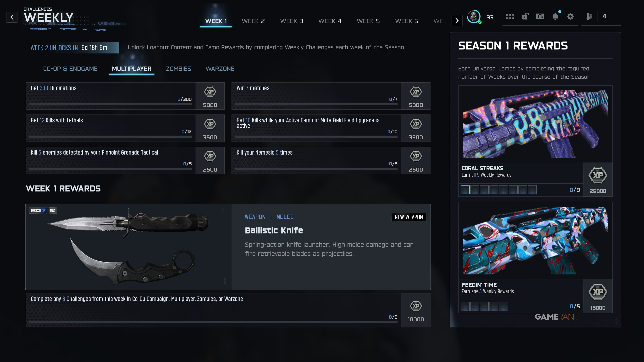Switch to the Zombies challenges tab
Image resolution: width=644 pixels, height=362 pixels.
click(178, 69)
